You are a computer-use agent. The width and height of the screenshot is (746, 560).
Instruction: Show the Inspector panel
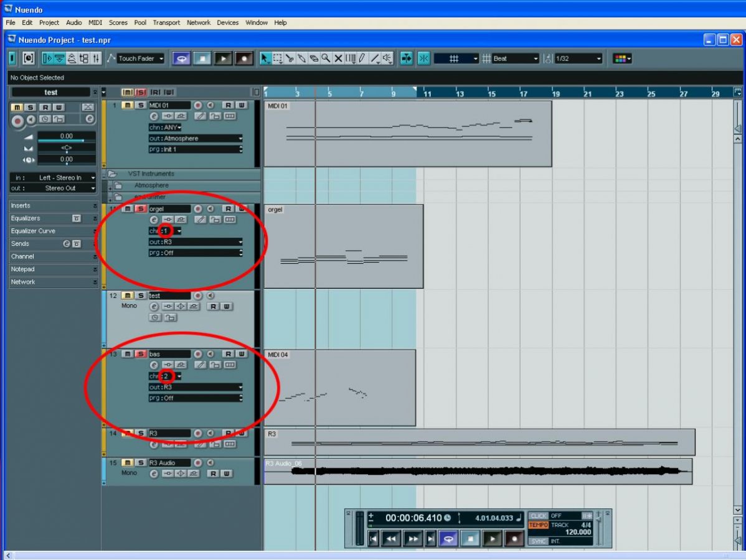tap(47, 58)
